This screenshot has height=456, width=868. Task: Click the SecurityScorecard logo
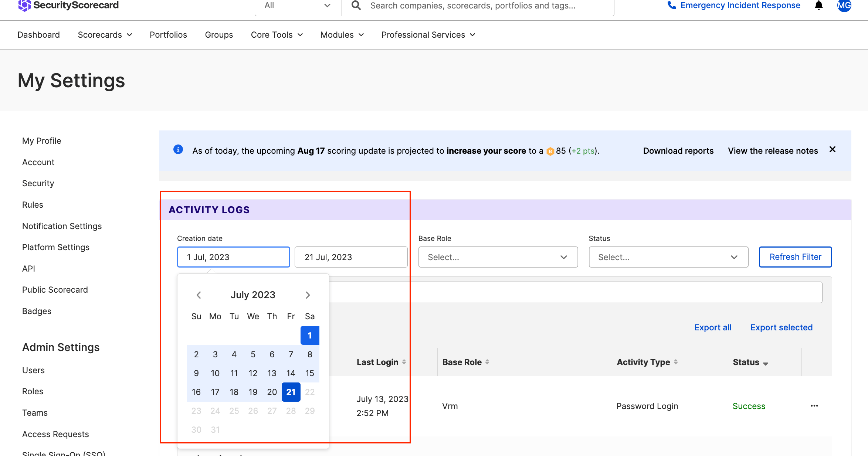[x=68, y=5]
